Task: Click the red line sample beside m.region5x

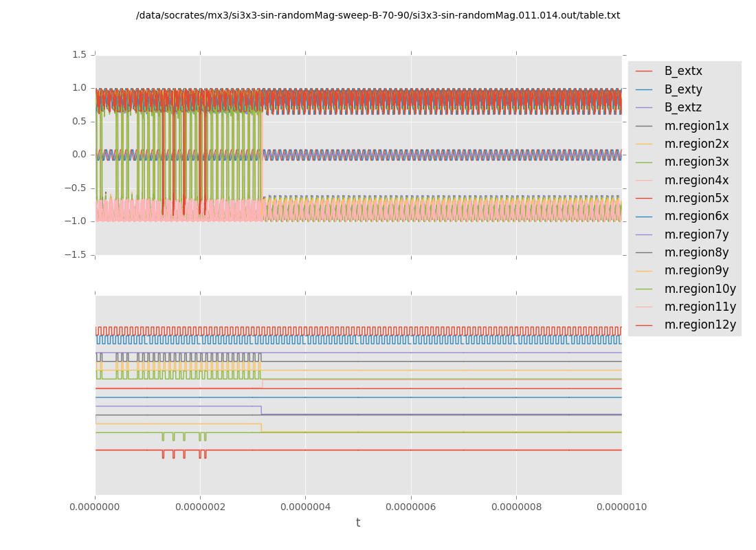Action: click(x=644, y=198)
